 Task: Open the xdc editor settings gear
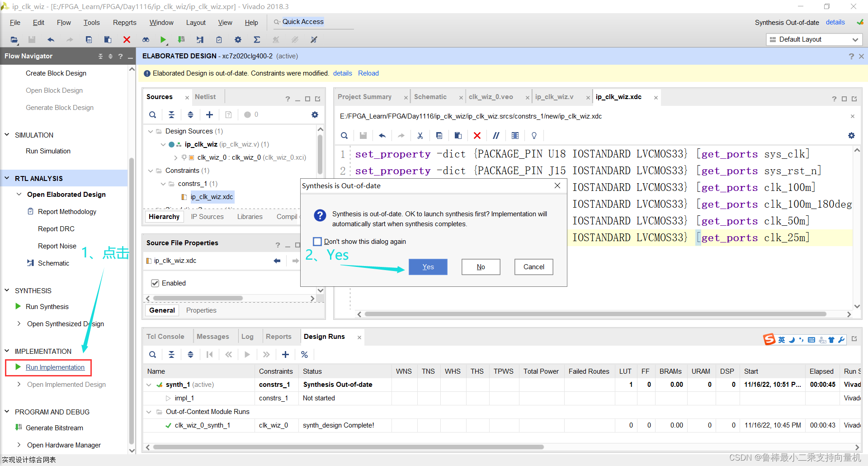[851, 136]
